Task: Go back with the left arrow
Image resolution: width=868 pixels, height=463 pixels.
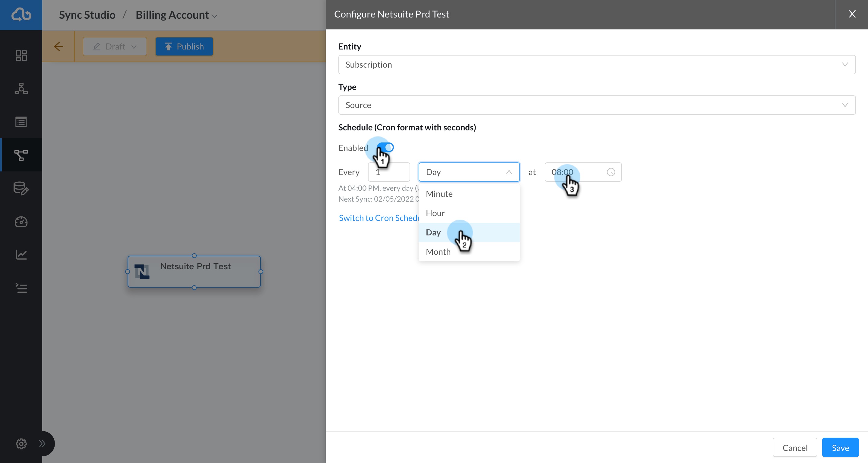Action: click(59, 46)
